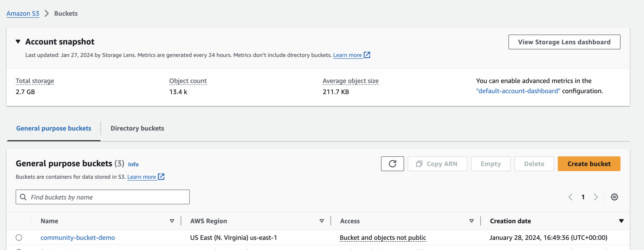Open table preferences gear icon
Image resolution: width=644 pixels, height=250 pixels.
coord(614,197)
